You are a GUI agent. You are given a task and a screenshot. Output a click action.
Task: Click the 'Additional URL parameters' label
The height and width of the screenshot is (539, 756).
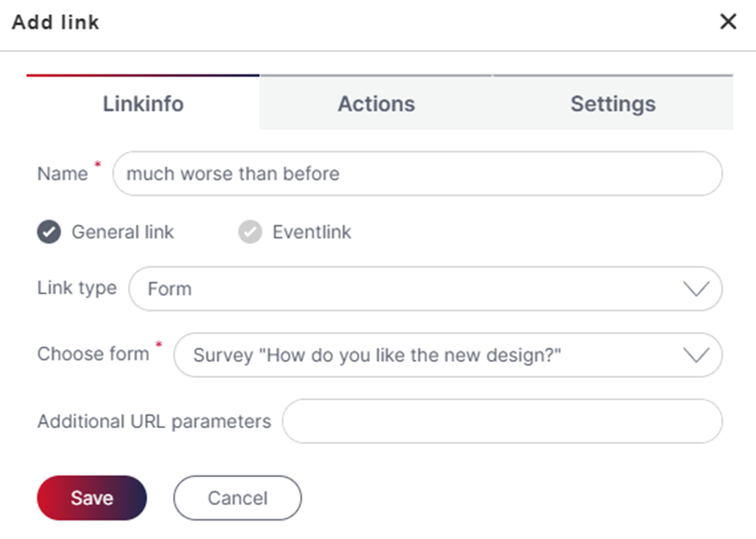(x=154, y=421)
